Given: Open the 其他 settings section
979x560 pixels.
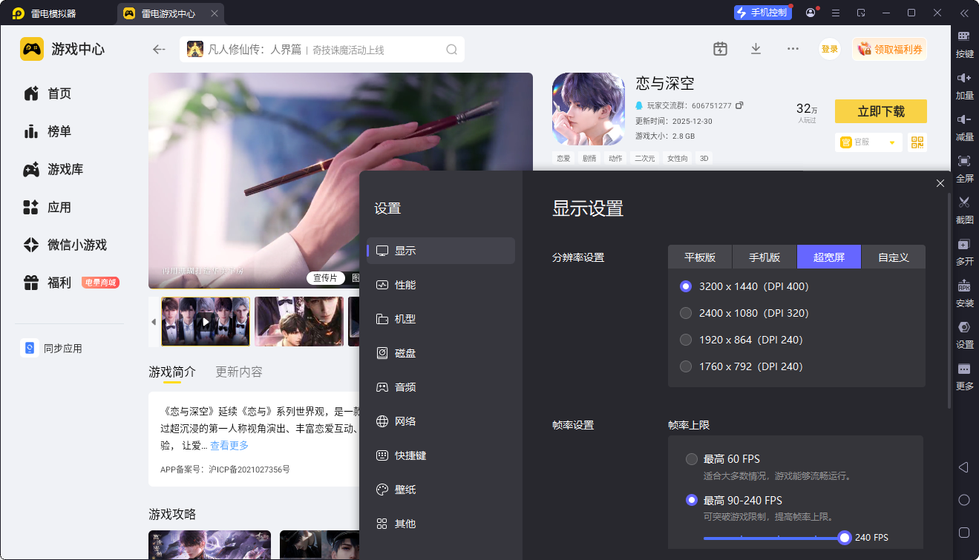Looking at the screenshot, I should [441, 524].
